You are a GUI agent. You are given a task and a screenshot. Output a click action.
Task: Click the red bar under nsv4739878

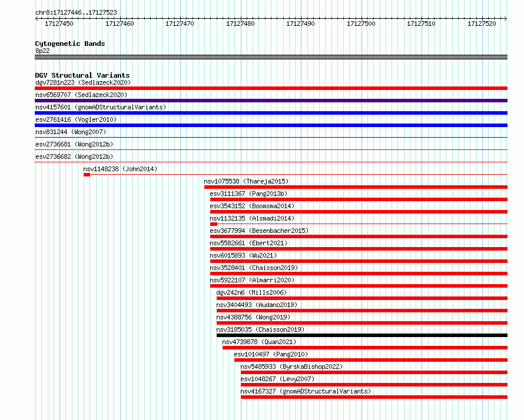365,348
